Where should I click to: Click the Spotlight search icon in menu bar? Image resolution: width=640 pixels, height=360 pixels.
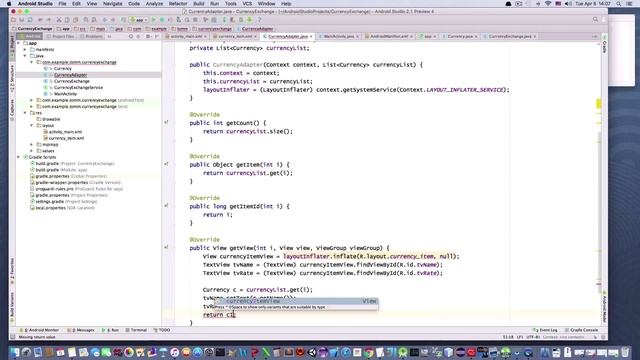[x=619, y=4]
